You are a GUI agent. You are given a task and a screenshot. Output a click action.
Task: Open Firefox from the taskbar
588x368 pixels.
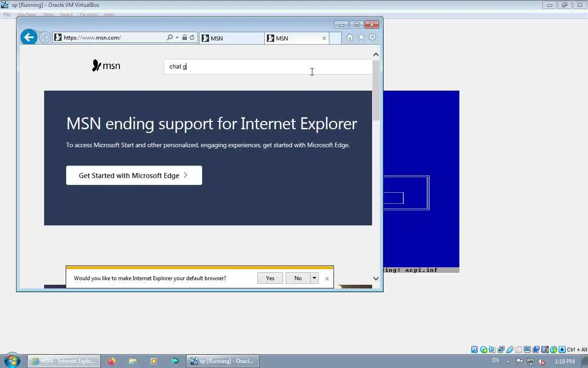coord(112,361)
